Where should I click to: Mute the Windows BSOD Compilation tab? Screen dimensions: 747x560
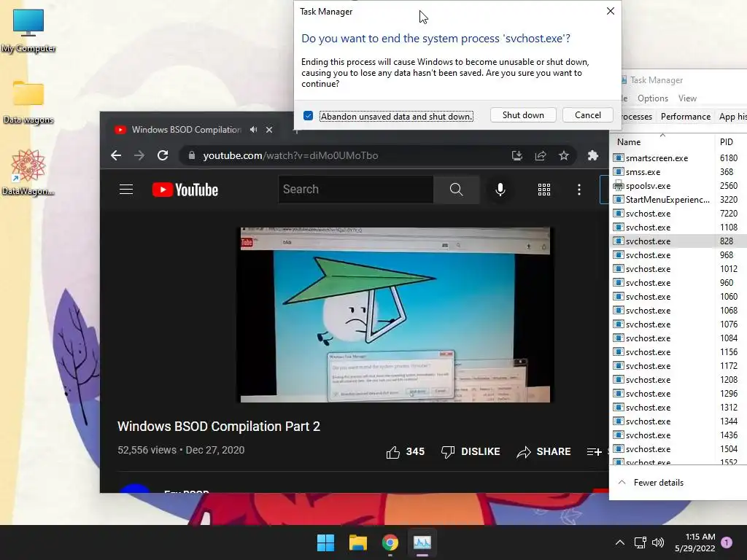coord(253,130)
